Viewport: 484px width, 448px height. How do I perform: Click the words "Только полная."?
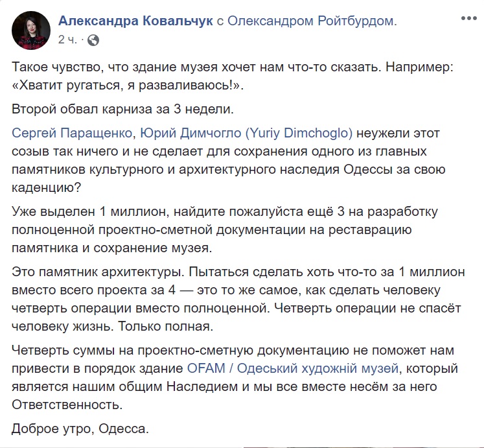tap(166, 327)
